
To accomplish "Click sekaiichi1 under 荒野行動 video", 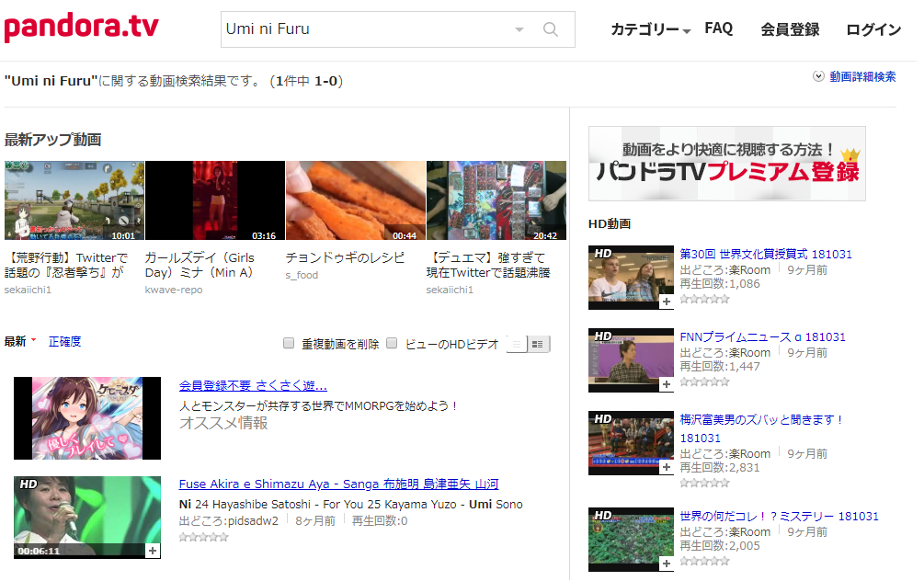I will point(28,290).
